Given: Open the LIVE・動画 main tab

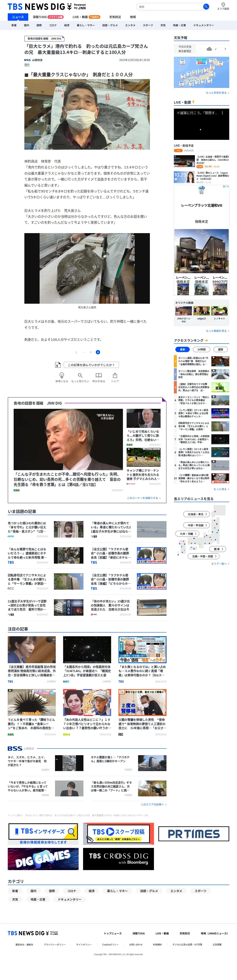Looking at the screenshot, I should tap(86, 17).
